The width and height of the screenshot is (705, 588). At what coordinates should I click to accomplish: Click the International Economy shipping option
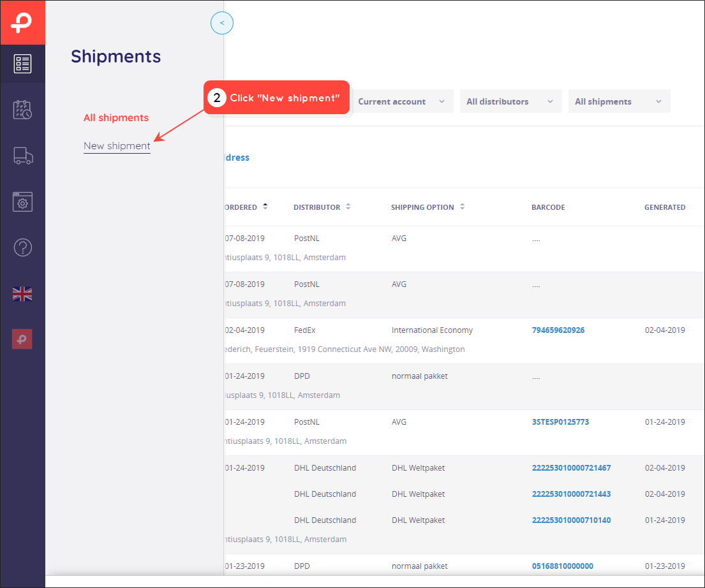432,330
